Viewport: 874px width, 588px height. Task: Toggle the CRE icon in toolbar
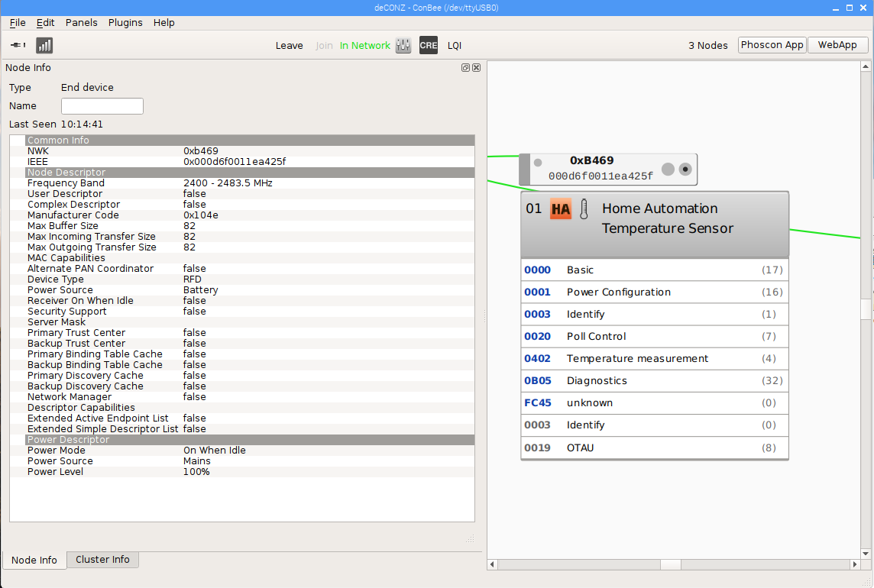(x=428, y=46)
